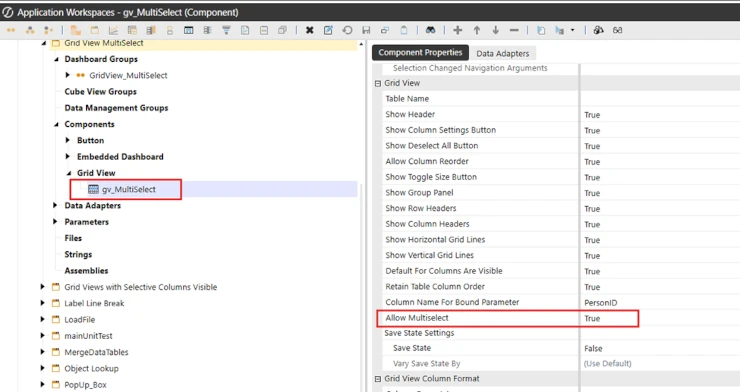Click the dark window component toolbar icon
Viewport: 740px width, 392px height.
pos(188,30)
